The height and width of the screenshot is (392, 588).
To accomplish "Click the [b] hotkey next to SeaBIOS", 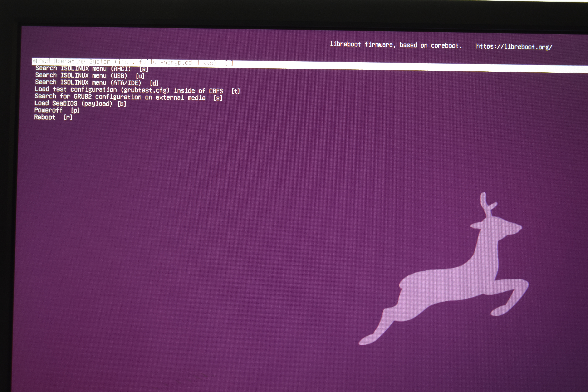I will click(122, 104).
